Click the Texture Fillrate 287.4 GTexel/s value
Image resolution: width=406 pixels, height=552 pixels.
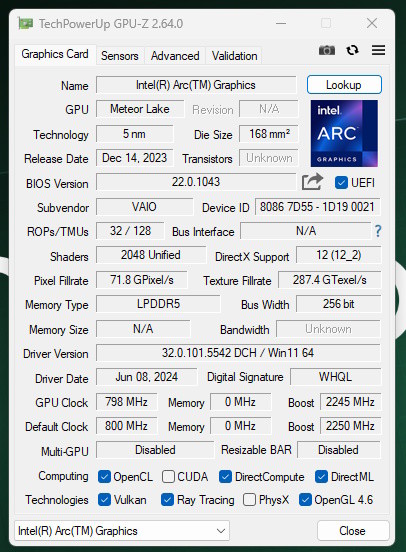(x=330, y=280)
